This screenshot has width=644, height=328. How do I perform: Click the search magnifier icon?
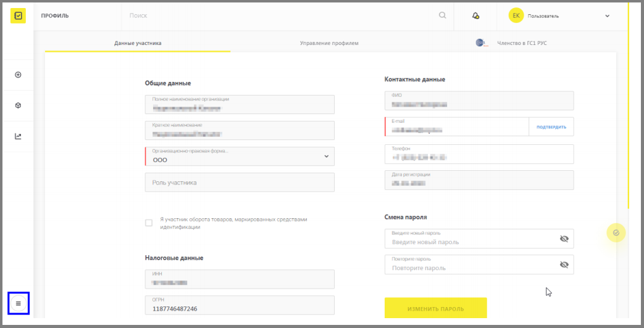point(442,15)
